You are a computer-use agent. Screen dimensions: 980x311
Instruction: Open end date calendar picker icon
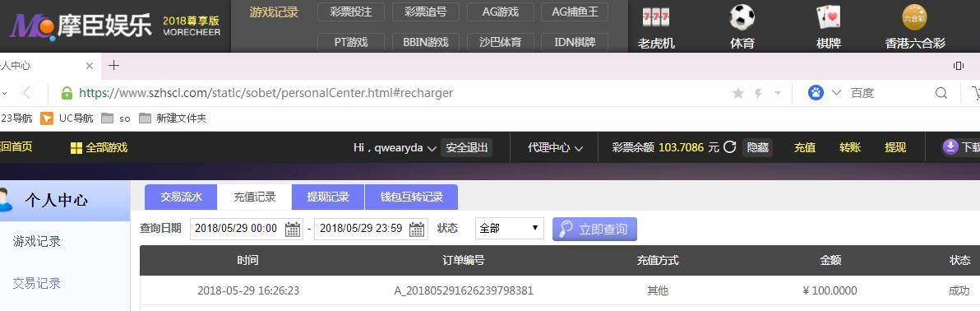(x=417, y=229)
